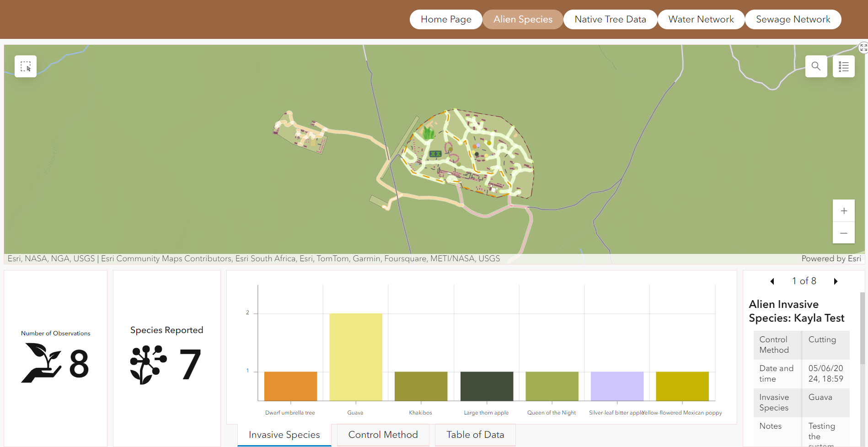
Task: Open the Home Page
Action: tap(446, 19)
